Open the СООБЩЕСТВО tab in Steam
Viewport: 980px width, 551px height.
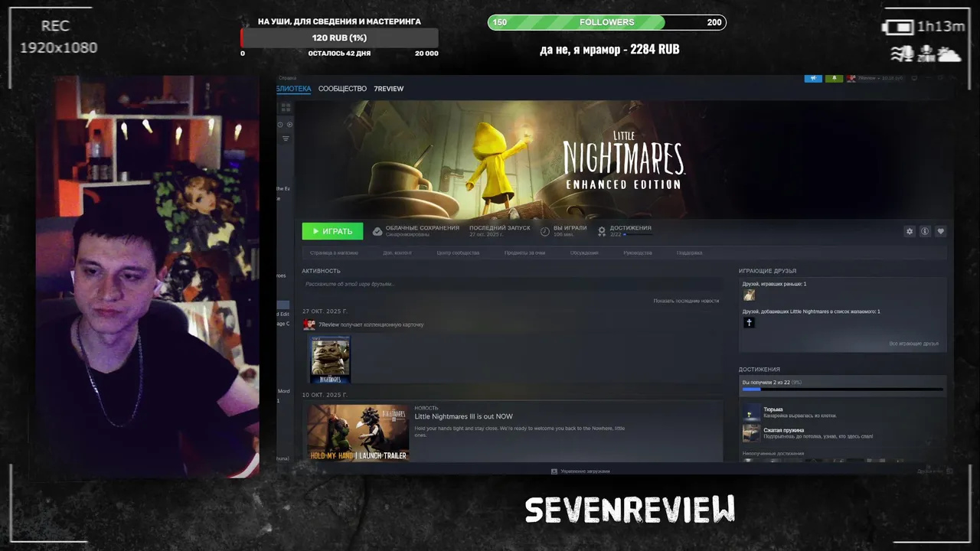point(342,89)
